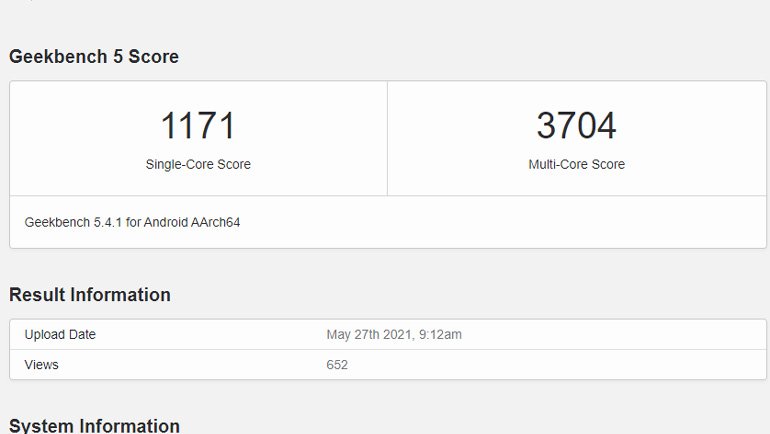Click the System Information heading

94,426
